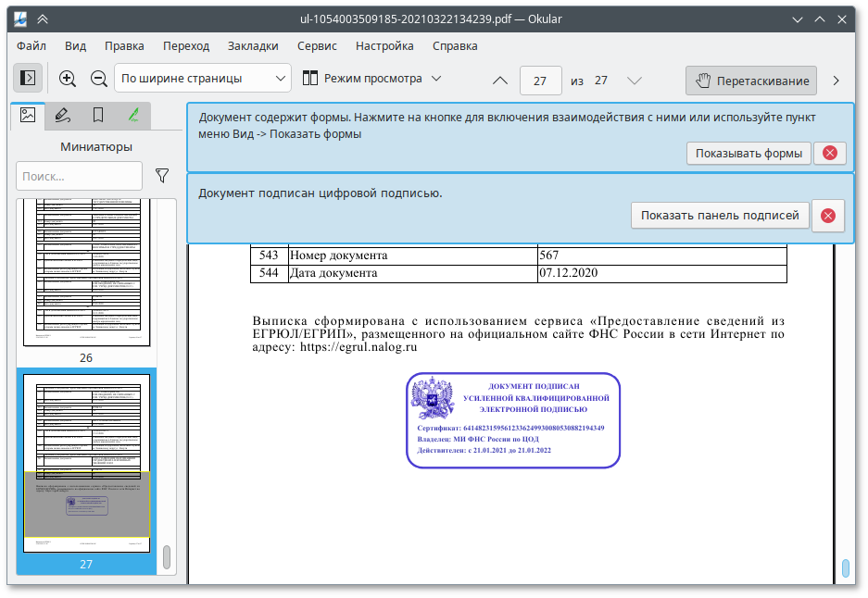
Task: Open the 'Режим просмотра' dropdown
Action: click(x=372, y=80)
